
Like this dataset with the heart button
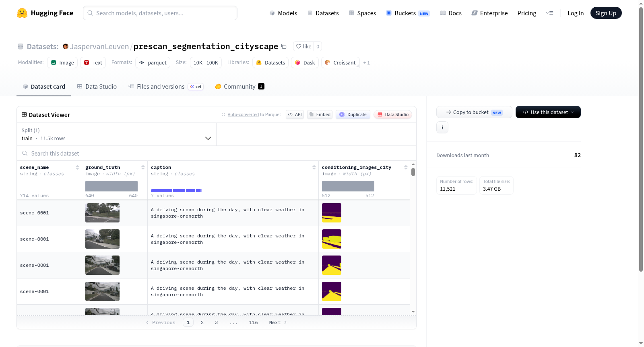304,46
